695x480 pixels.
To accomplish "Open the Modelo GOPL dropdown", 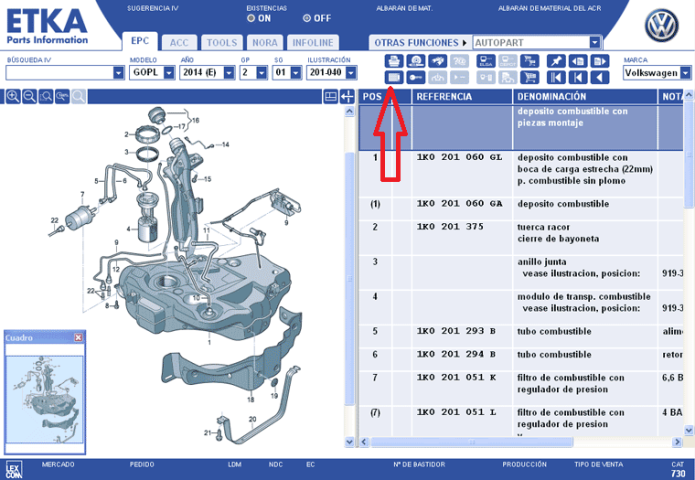I will 169,73.
